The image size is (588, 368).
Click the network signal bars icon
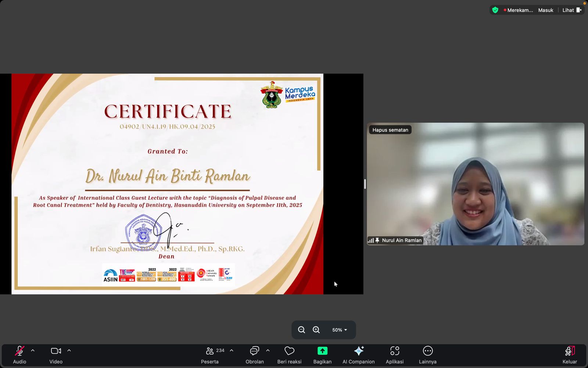[x=371, y=241]
